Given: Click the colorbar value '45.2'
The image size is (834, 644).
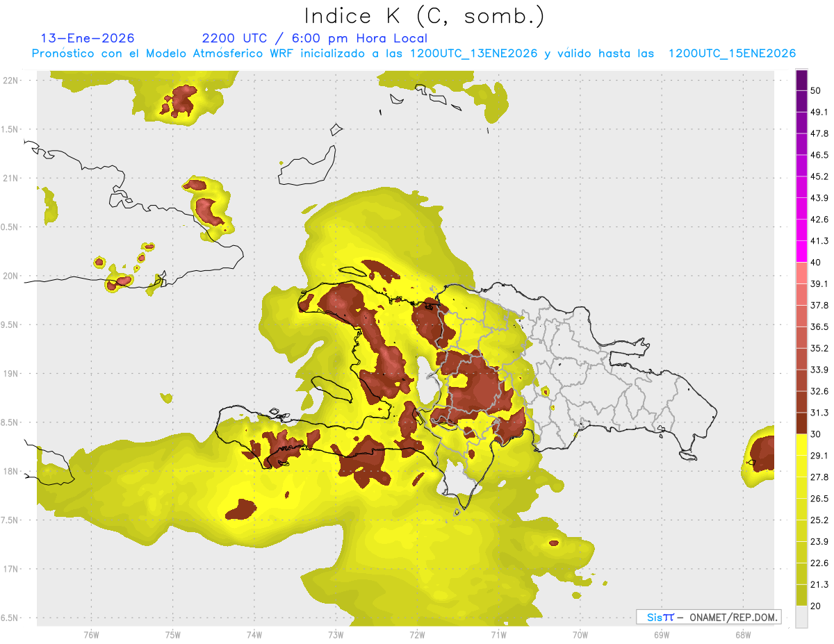Looking at the screenshot, I should click(x=819, y=176).
